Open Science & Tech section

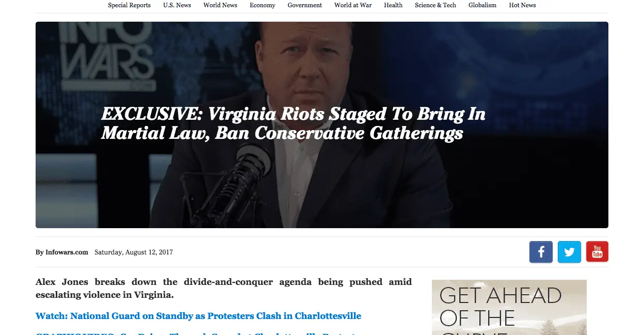[436, 5]
